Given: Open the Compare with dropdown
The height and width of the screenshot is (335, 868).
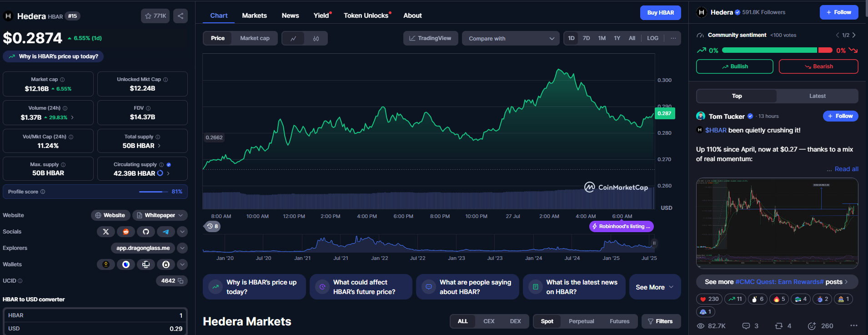Looking at the screenshot, I should [511, 39].
